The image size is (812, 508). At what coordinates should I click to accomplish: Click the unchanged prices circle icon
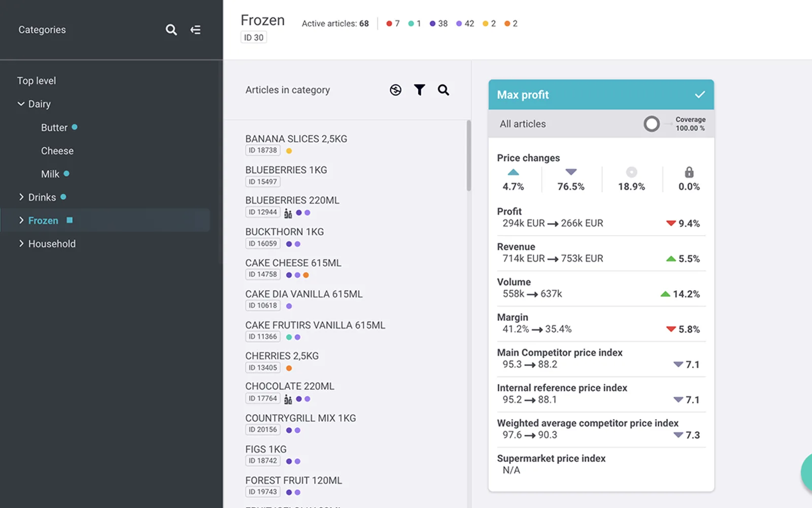tap(631, 172)
